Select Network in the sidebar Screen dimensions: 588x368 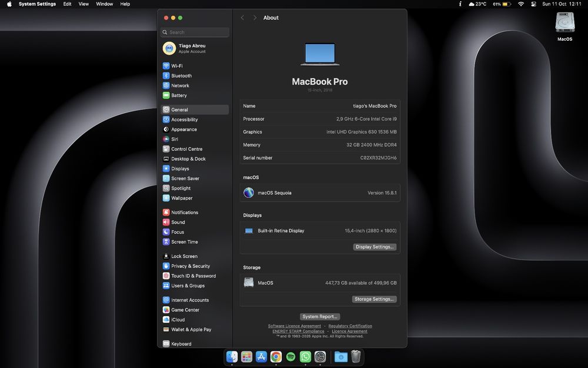tap(195, 85)
